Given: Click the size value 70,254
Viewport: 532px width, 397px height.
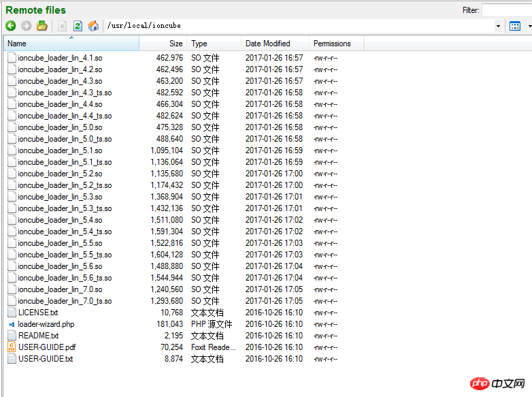Looking at the screenshot, I should 171,347.
